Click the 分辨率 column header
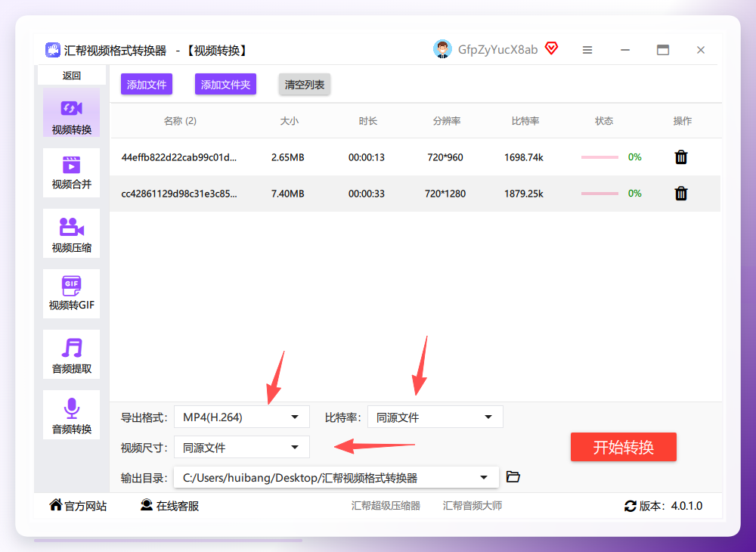 coord(447,121)
